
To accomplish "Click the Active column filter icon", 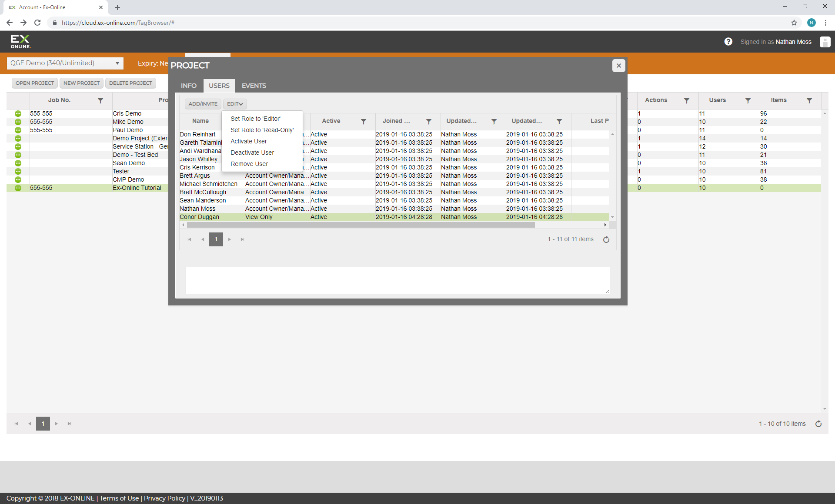I will tap(364, 122).
